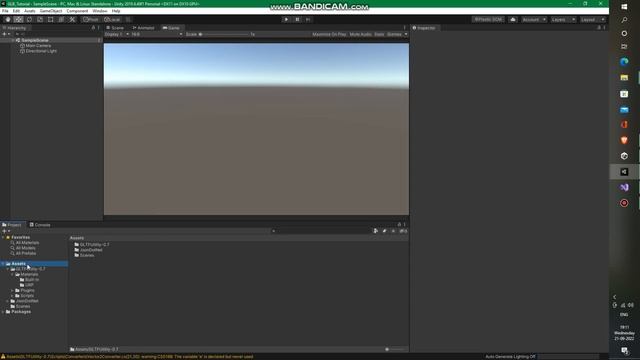640x360 pixels.
Task: Toggle grid snapping icon in toolbar
Action: click(128, 19)
